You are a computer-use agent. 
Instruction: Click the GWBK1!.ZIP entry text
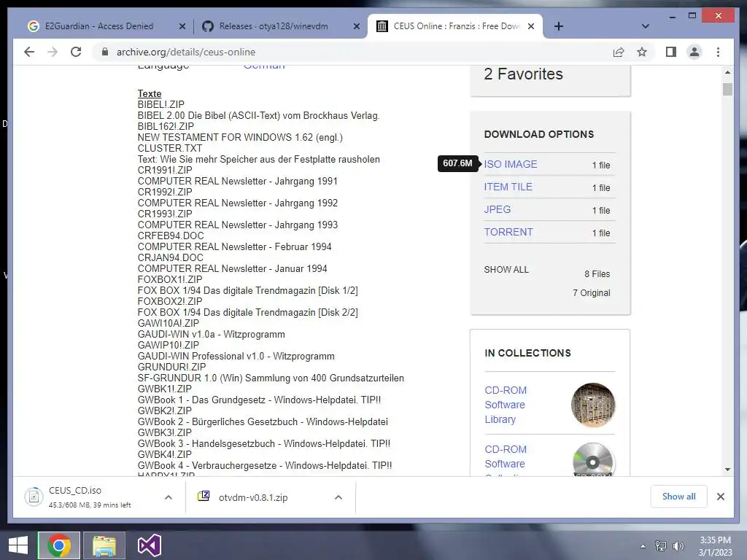[x=164, y=389]
